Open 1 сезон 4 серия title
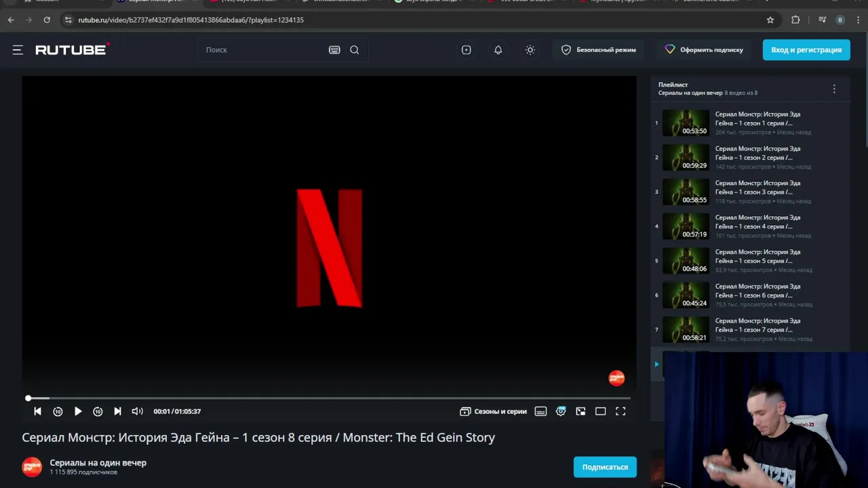Image resolution: width=868 pixels, height=488 pixels. pyautogui.click(x=757, y=222)
